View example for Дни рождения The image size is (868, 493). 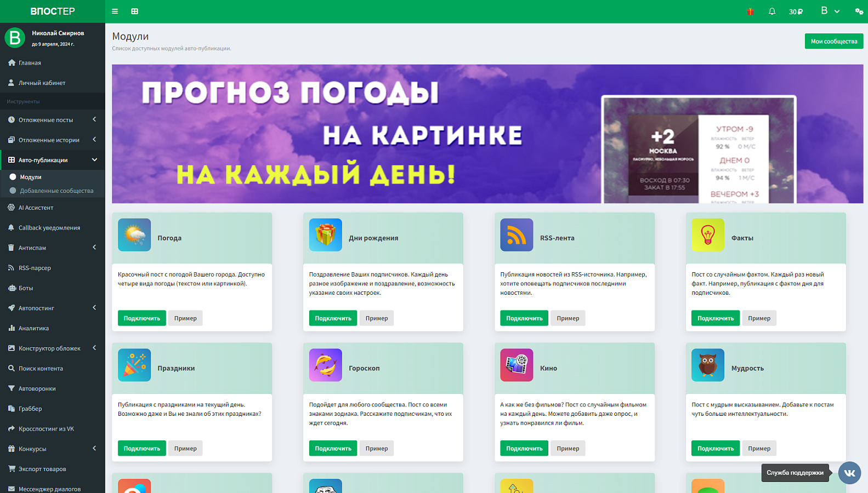coord(377,318)
